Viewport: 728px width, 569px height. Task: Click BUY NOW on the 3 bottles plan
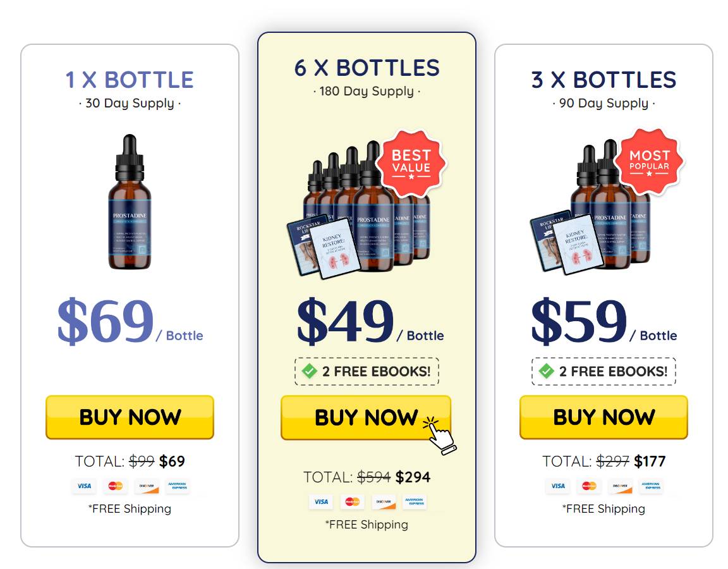pyautogui.click(x=603, y=417)
